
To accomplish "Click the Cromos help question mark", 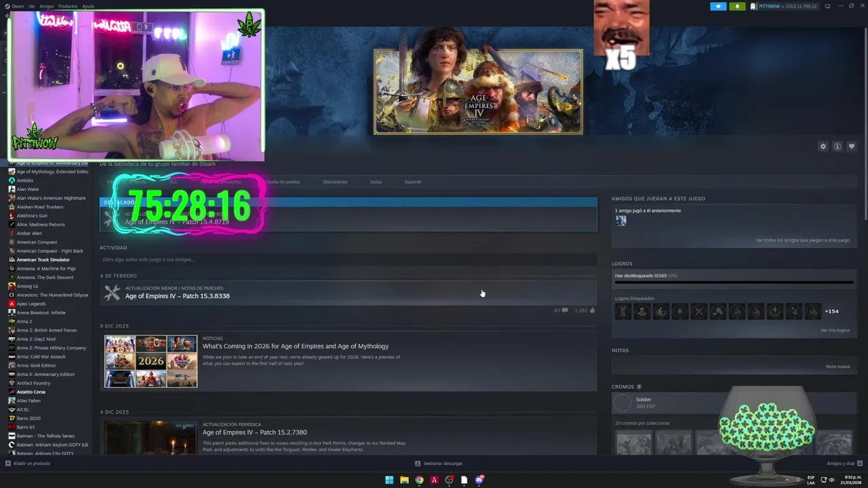I will pos(639,387).
